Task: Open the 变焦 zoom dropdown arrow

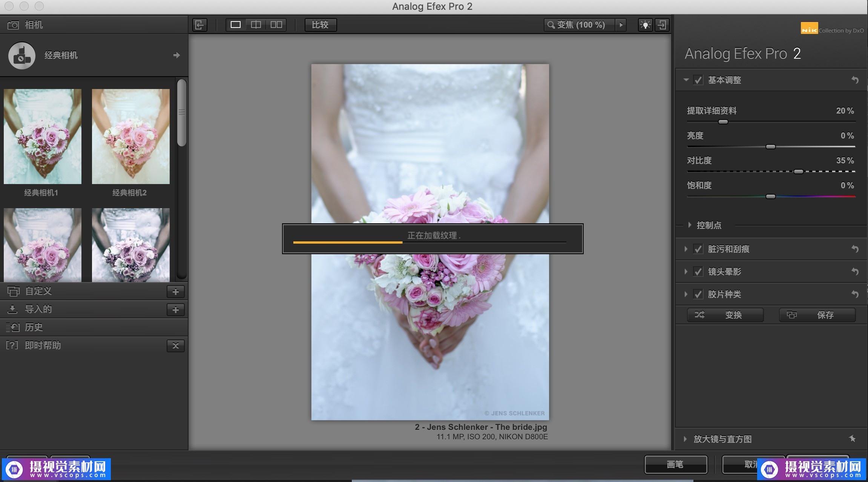Action: (621, 25)
